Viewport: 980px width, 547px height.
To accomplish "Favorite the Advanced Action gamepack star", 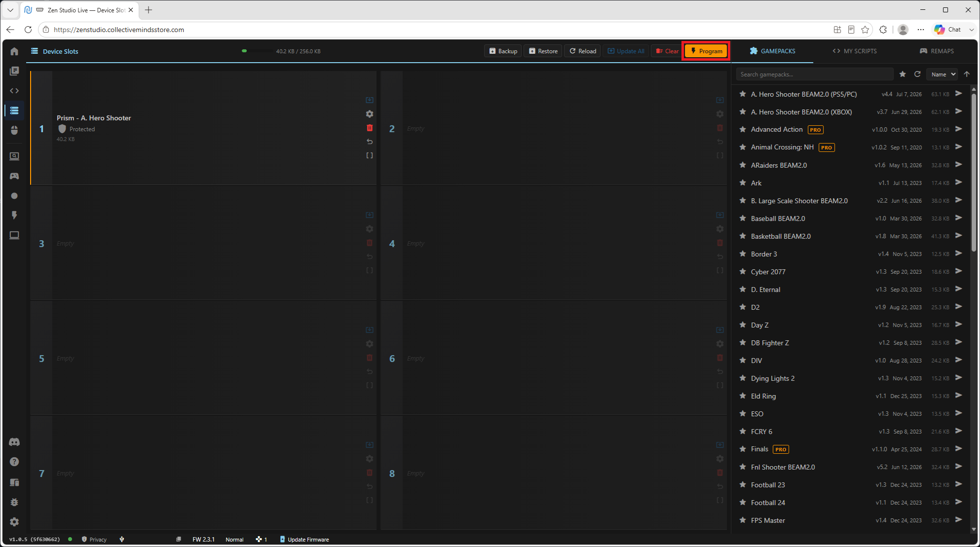I will point(743,129).
